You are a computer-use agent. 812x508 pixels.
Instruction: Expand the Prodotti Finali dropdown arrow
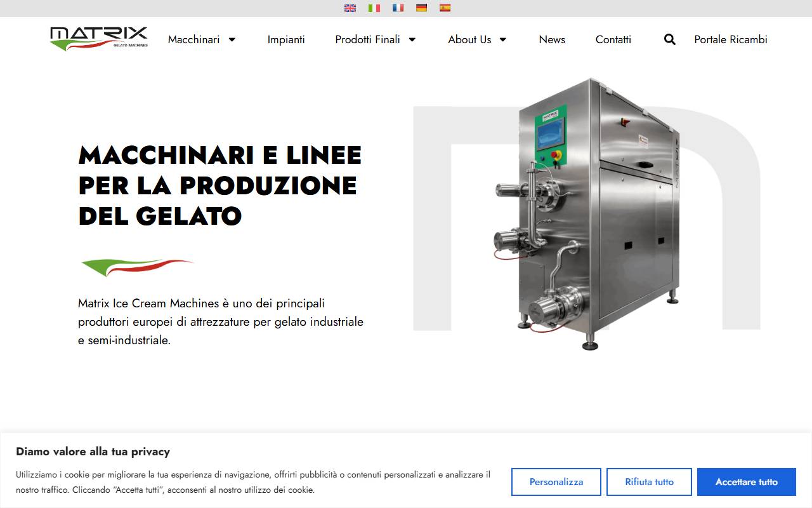tap(412, 39)
